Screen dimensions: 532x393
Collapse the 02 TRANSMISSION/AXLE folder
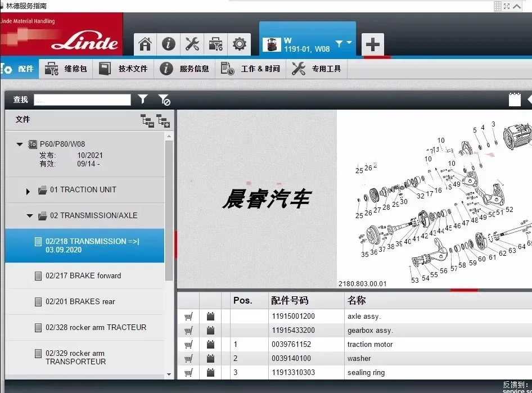coord(30,216)
